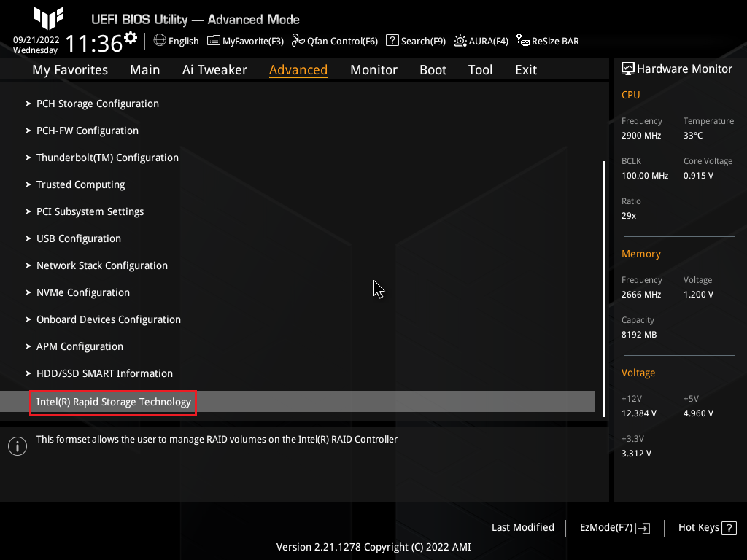Click the globe language icon
This screenshot has width=747, height=560.
click(160, 41)
